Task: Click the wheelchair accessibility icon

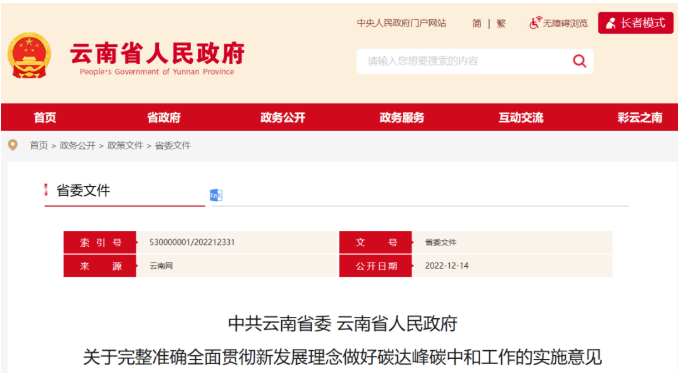Action: 535,23
